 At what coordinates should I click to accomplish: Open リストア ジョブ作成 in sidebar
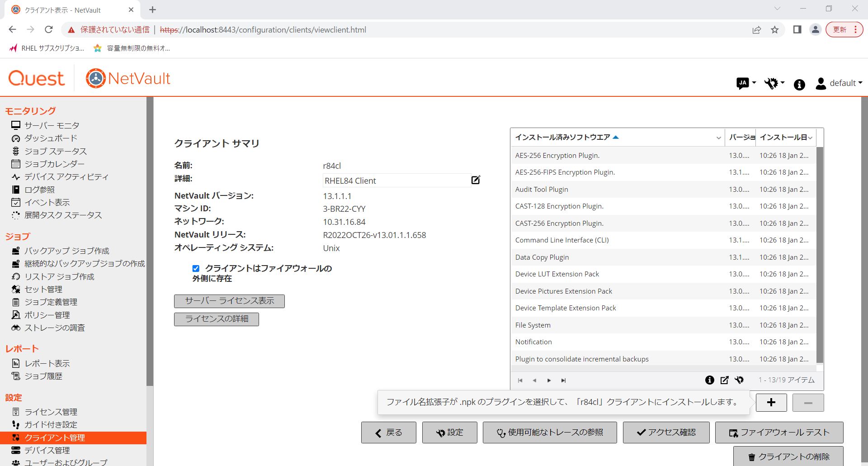click(x=59, y=276)
